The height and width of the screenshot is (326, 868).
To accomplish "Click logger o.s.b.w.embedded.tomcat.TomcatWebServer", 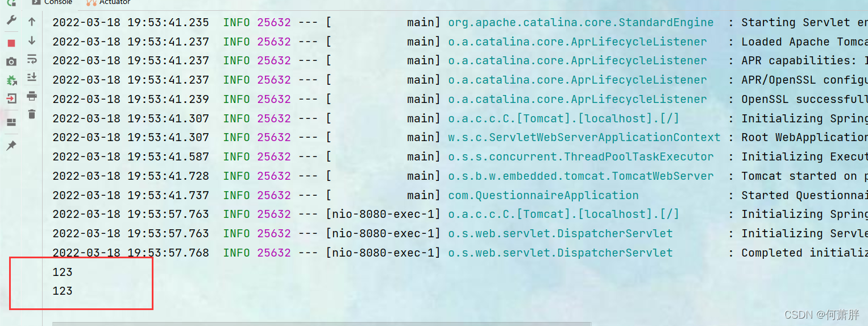I will pyautogui.click(x=580, y=176).
